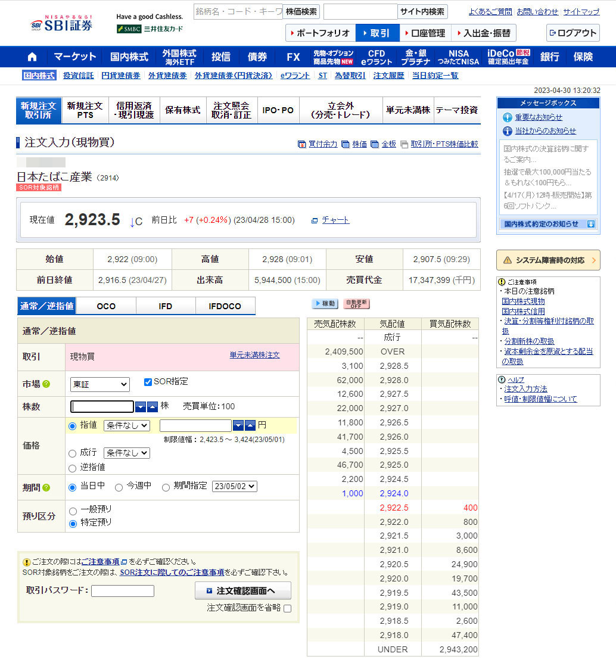Expand 国内株式約定のお知らせ panel arrow
This screenshot has height=672, width=616.
(x=590, y=224)
